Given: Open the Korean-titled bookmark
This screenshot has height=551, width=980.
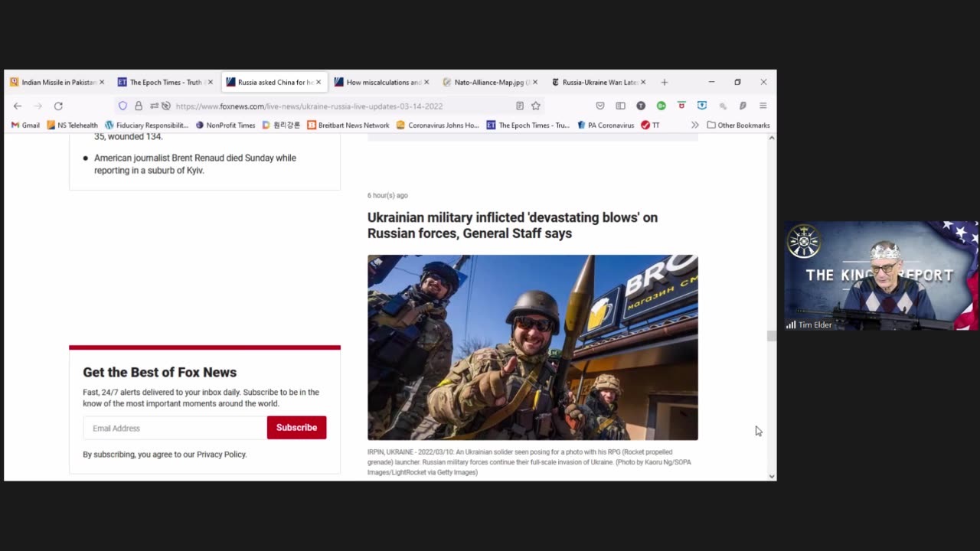Looking at the screenshot, I should (x=281, y=126).
